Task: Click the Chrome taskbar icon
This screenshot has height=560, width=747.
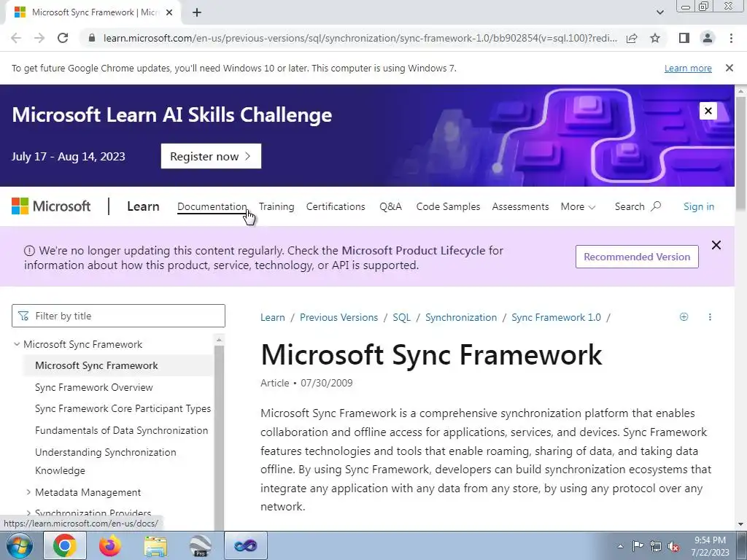Action: click(x=65, y=545)
